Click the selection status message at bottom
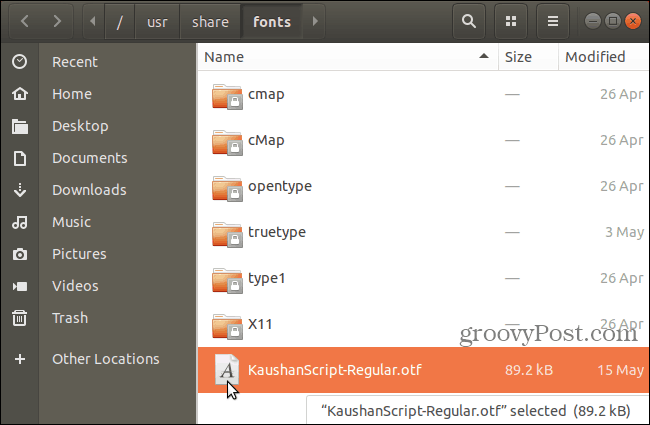Image resolution: width=650 pixels, height=425 pixels. [476, 411]
